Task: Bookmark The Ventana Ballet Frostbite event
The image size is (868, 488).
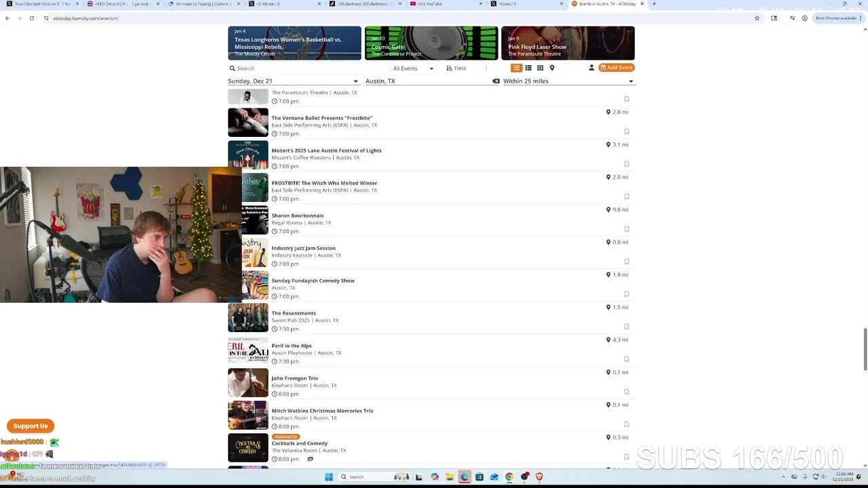Action: (627, 131)
